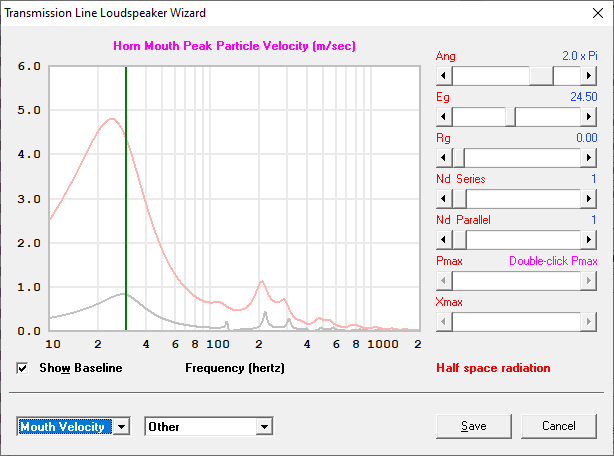Click the Horn Mouth Peak Particle Velocity title

click(234, 46)
